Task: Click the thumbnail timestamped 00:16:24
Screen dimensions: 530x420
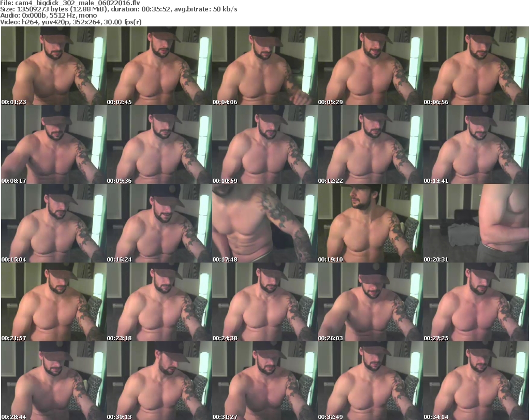Action: 159,224
